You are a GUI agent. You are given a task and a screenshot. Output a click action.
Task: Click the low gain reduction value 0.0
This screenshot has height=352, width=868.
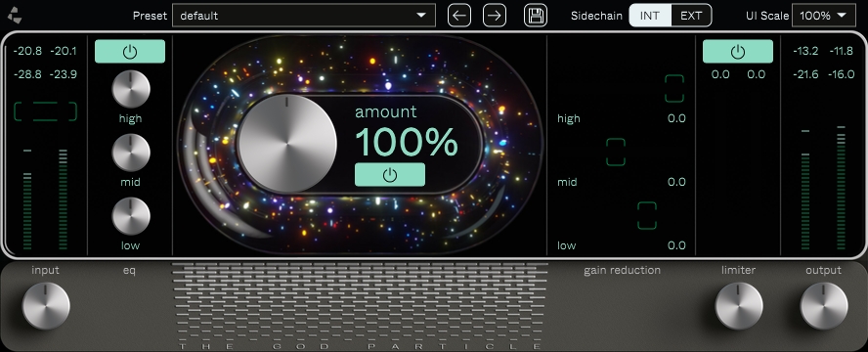click(676, 245)
